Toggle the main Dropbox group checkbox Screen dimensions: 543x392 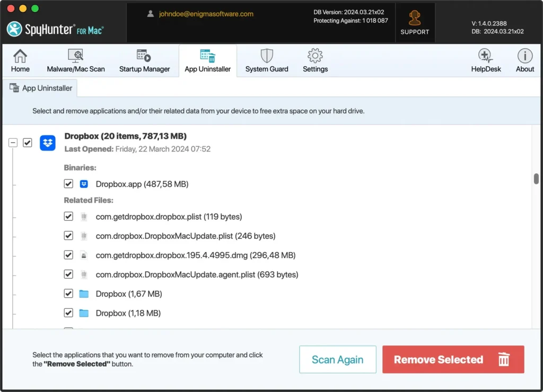pyautogui.click(x=28, y=142)
